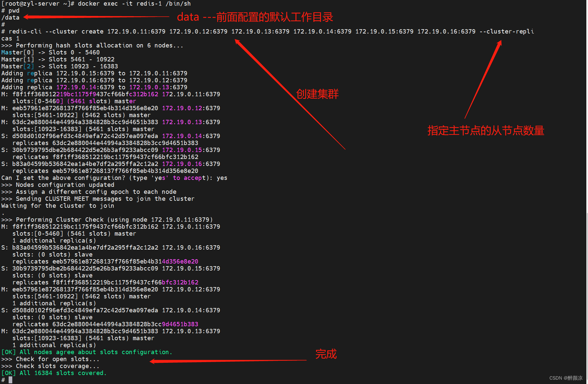Click the redis-cli --cluster create command line
The height and width of the screenshot is (384, 588).
(268, 32)
